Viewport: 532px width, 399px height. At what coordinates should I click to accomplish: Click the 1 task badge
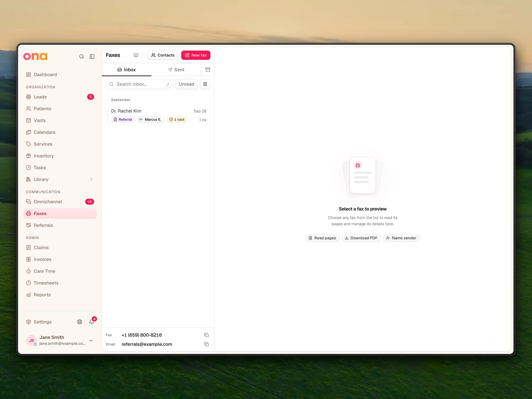click(177, 119)
